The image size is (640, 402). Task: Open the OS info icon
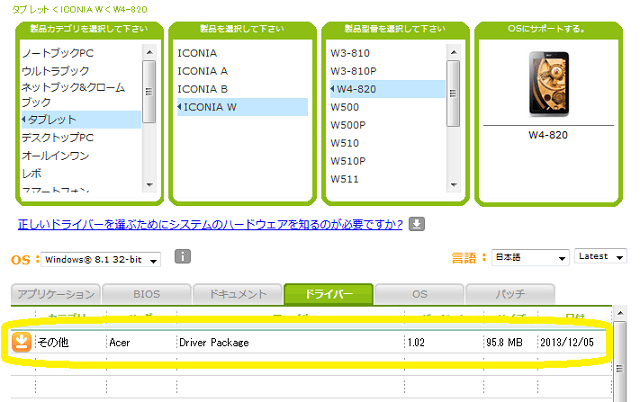click(182, 257)
